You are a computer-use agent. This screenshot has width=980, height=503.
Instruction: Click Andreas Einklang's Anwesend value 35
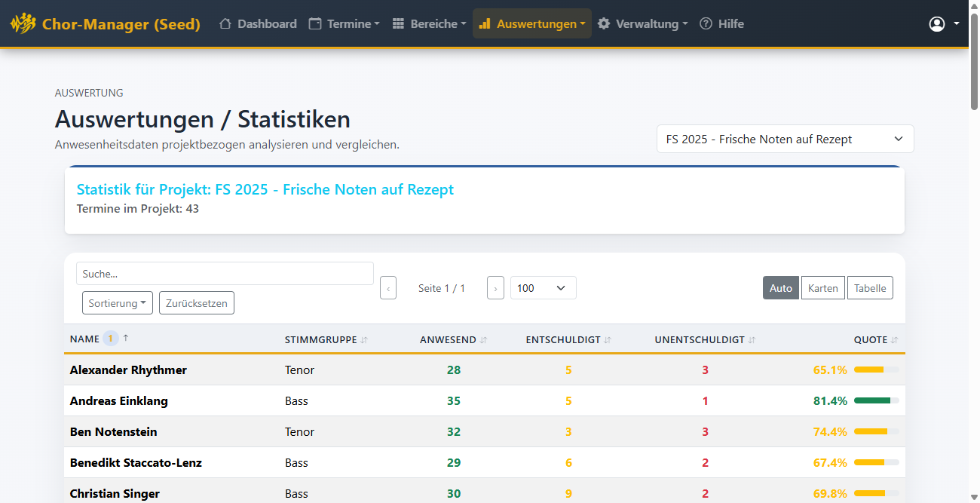454,401
